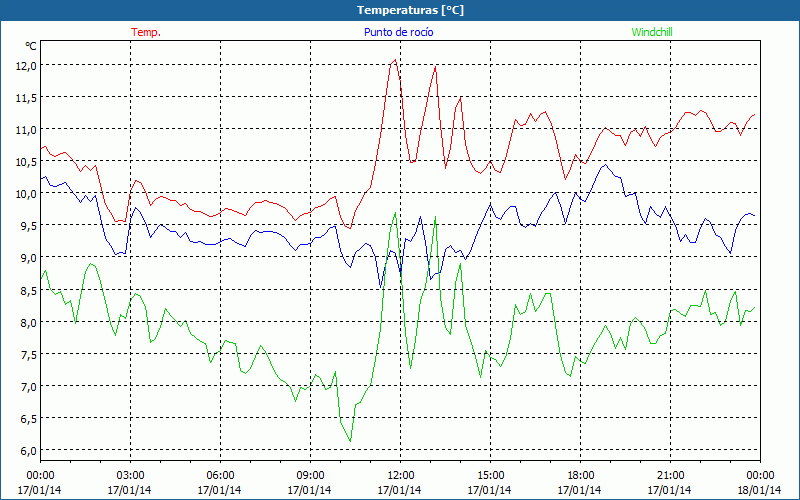Click the 7,0 y-axis value
The width and height of the screenshot is (800, 500).
pyautogui.click(x=28, y=387)
